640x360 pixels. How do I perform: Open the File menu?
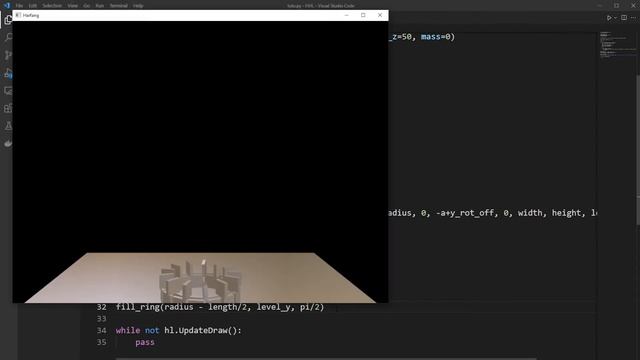pos(19,6)
